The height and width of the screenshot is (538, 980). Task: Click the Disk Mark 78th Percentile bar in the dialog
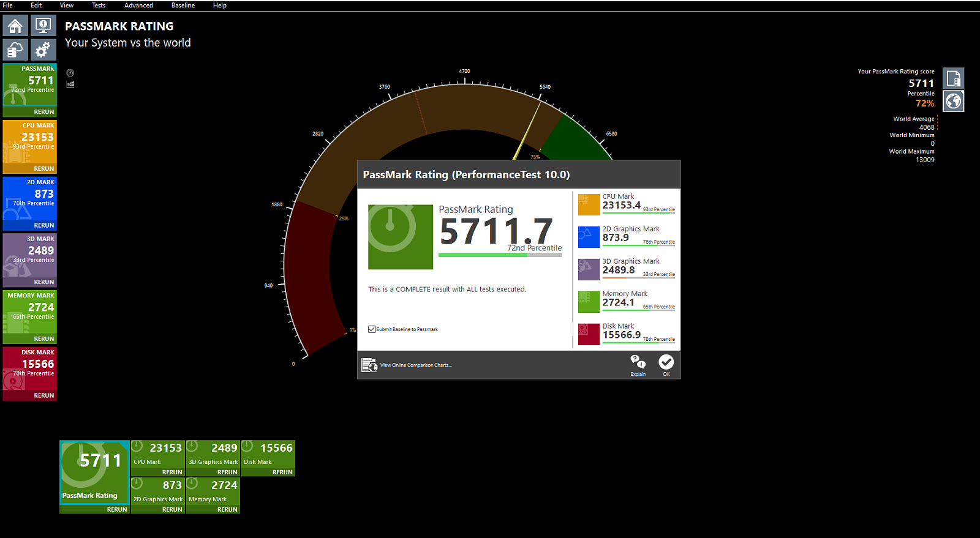click(638, 343)
